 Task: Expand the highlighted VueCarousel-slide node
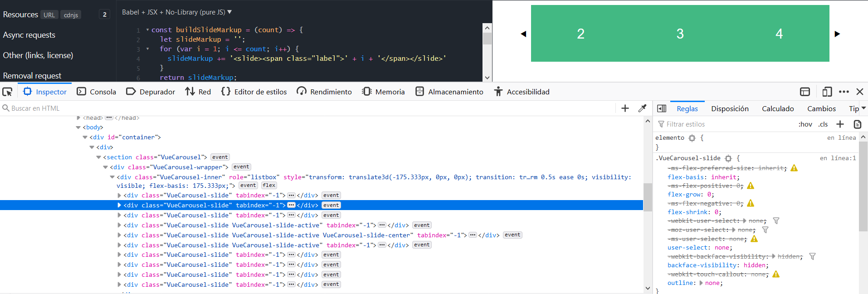pos(119,206)
